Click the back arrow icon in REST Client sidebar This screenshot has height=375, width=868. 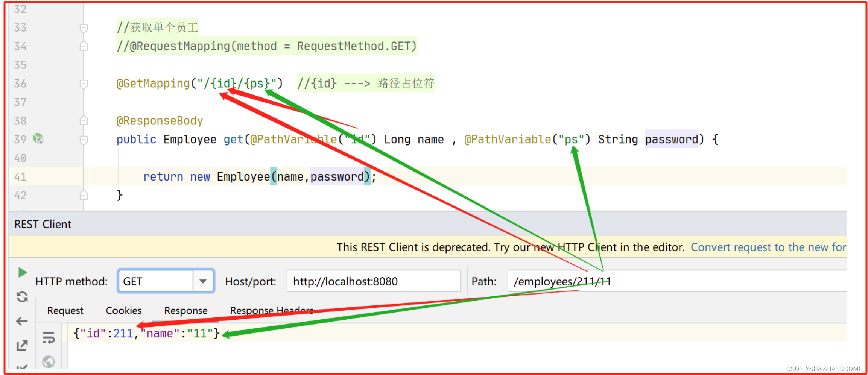click(22, 321)
